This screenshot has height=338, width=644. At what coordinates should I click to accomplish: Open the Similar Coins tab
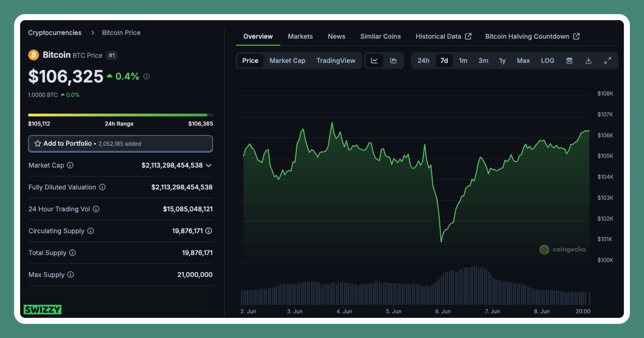pyautogui.click(x=380, y=37)
